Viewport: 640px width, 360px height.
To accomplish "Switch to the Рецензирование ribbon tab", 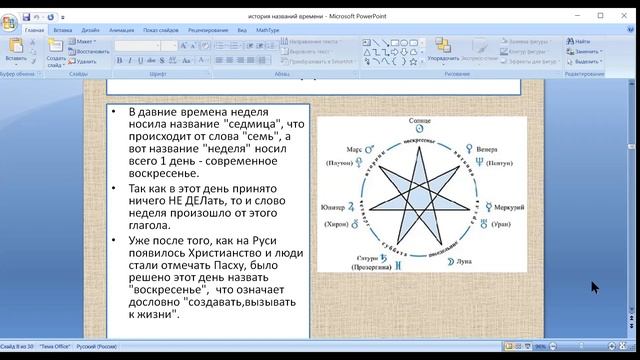I will [208, 30].
